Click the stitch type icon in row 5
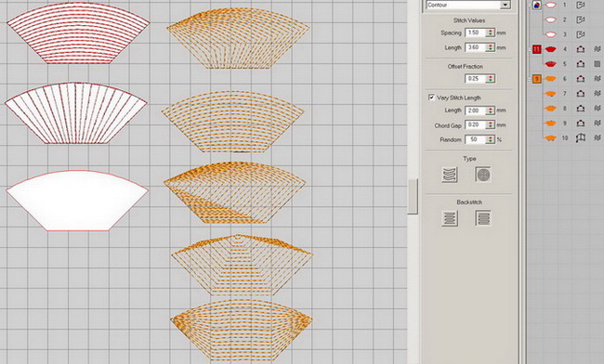The image size is (604, 364). pos(597,64)
